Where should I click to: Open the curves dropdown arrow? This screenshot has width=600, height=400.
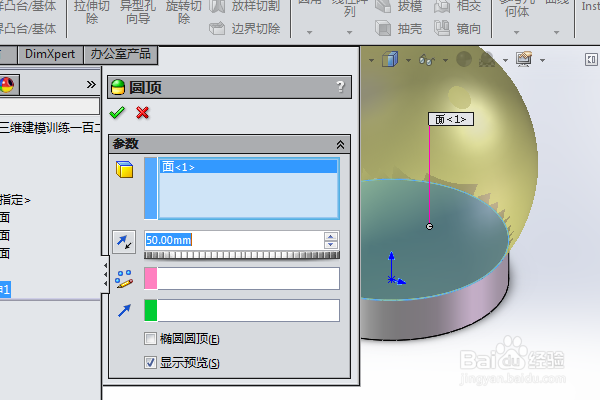pos(557,33)
